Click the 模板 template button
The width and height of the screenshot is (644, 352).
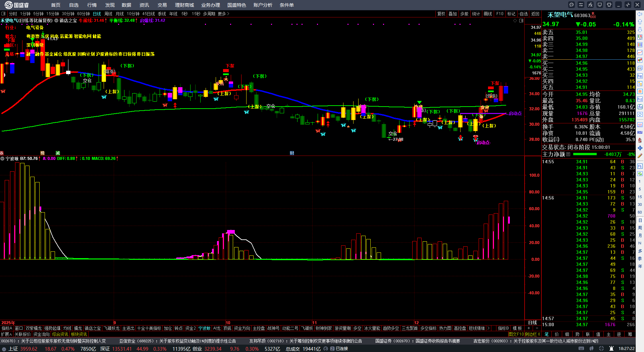tap(517, 328)
